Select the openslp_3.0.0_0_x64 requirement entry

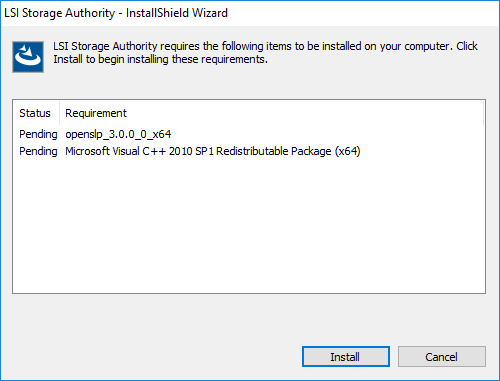pos(118,134)
